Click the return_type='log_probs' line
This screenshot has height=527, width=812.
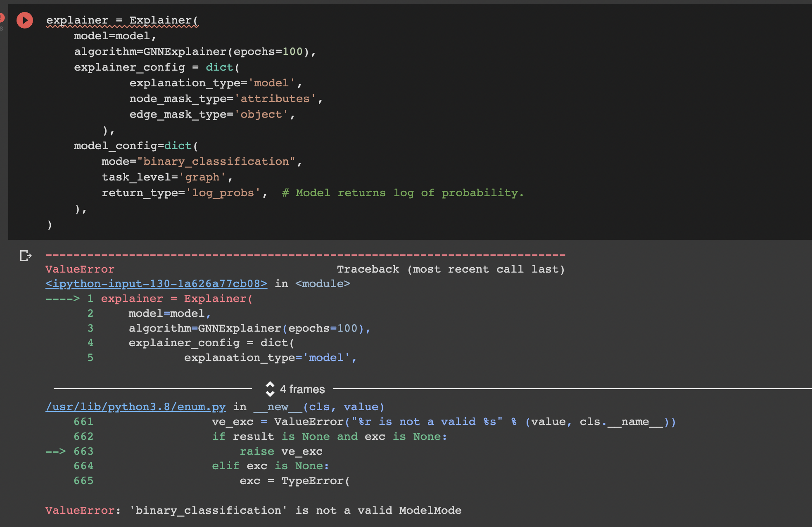[x=185, y=193]
